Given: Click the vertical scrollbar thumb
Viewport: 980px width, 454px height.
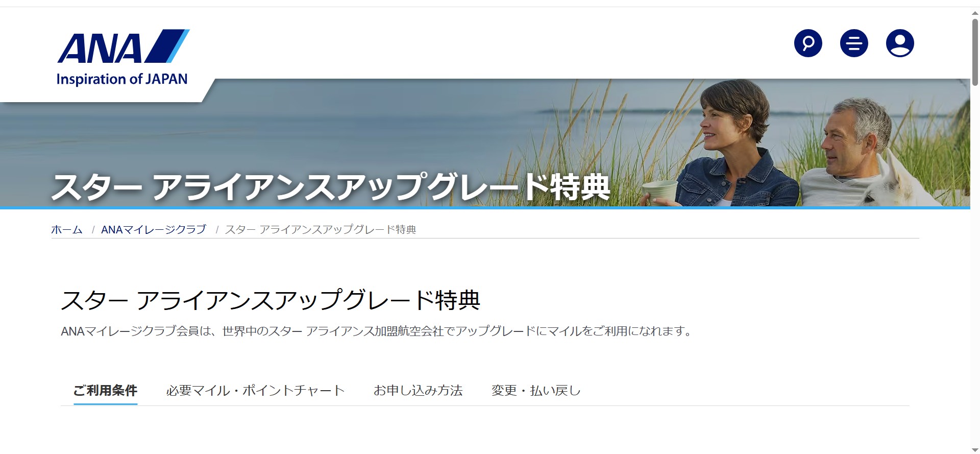Looking at the screenshot, I should point(975,52).
